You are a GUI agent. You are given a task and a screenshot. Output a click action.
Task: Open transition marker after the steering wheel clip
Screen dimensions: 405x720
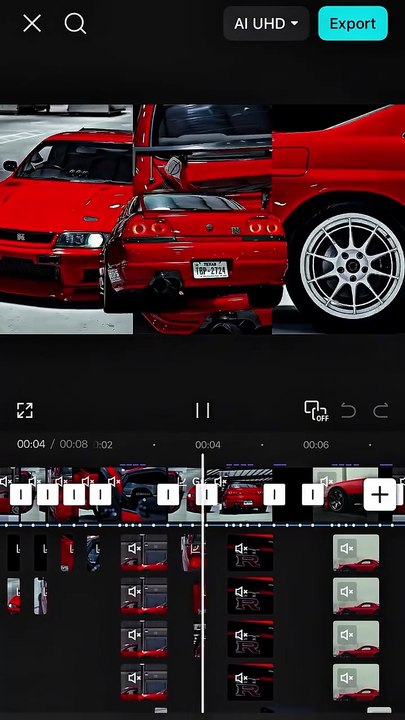tap(168, 495)
